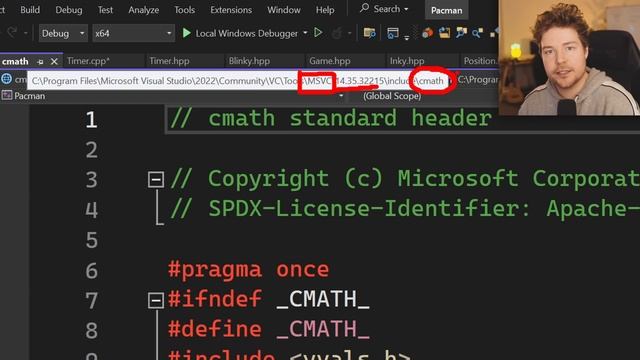
Task: Click the SPDX-License-Identifier comment line
Action: [404, 209]
